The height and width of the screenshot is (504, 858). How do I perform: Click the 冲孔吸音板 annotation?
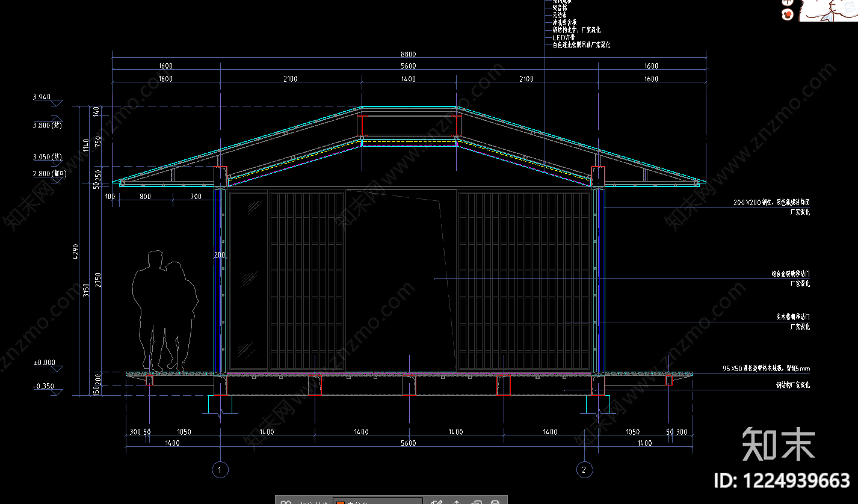564,22
